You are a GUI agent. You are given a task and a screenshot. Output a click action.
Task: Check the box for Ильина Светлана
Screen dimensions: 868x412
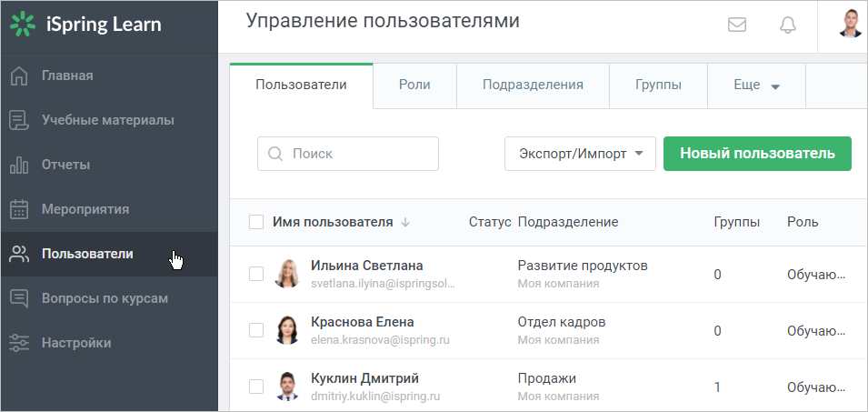click(x=256, y=274)
